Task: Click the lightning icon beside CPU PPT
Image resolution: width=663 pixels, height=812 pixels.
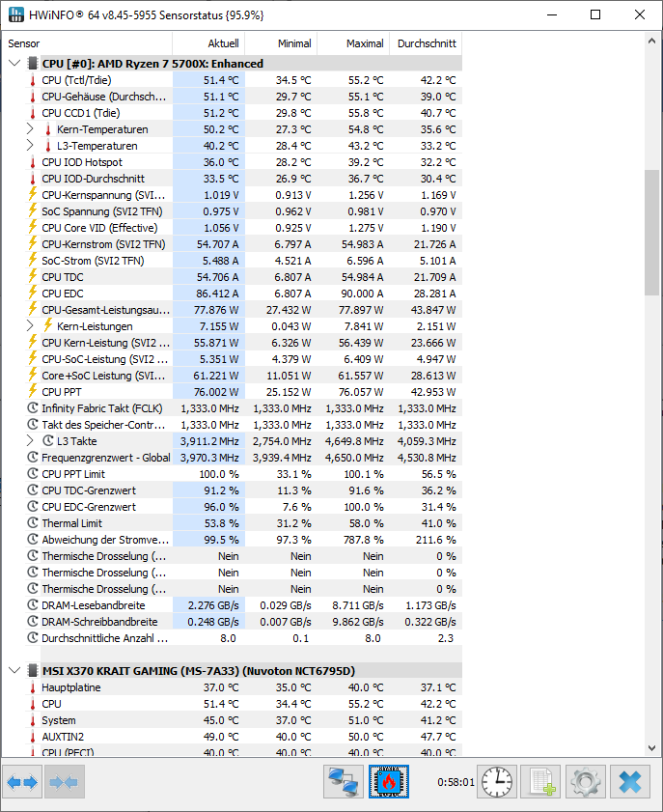Action: pos(33,391)
